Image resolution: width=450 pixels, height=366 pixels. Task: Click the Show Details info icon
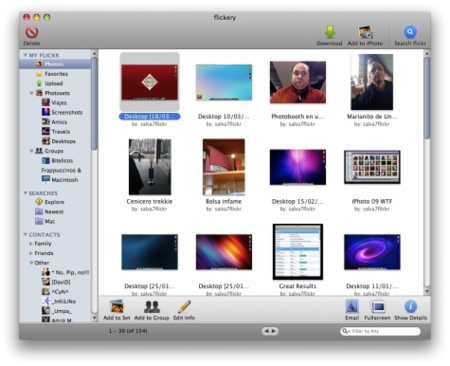(411, 306)
